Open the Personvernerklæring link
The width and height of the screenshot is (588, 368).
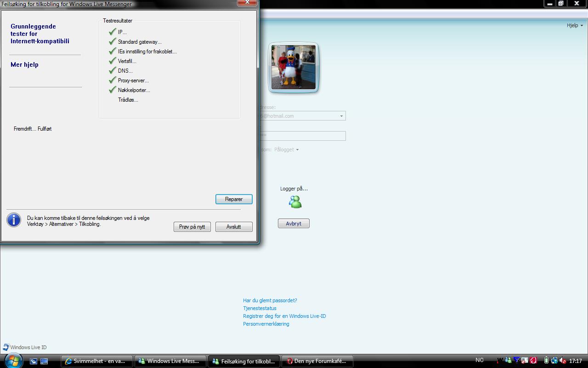pyautogui.click(x=266, y=324)
